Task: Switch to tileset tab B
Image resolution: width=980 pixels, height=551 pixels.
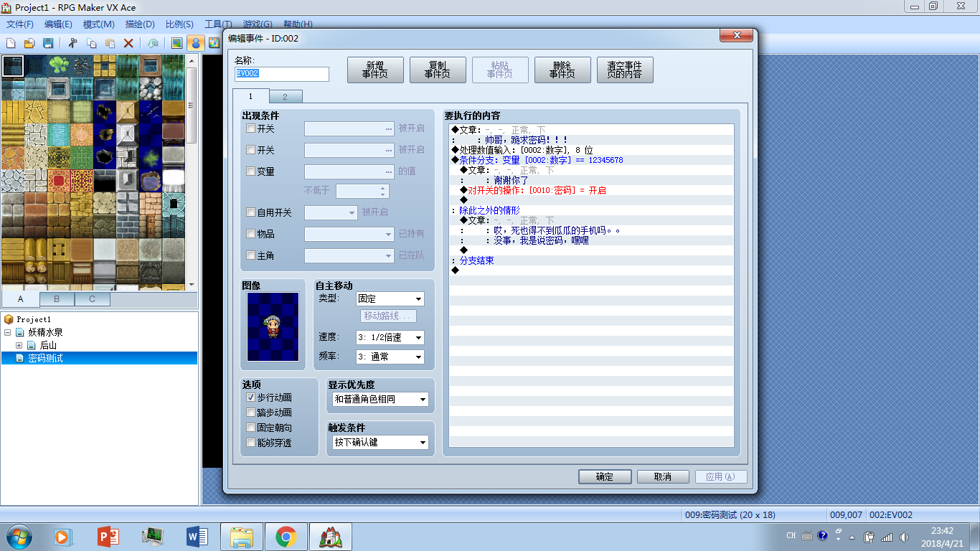Action: tap(57, 298)
